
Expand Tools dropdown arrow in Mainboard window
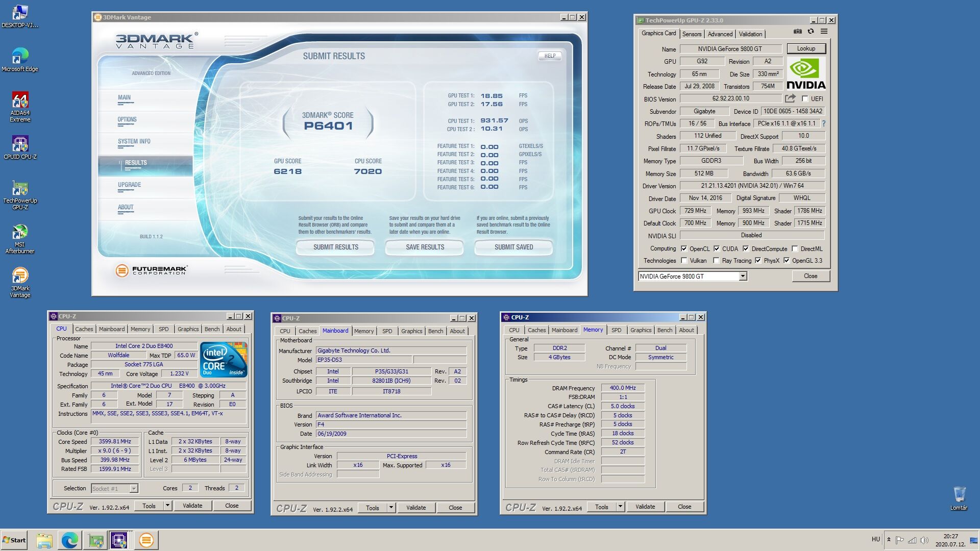pos(391,508)
